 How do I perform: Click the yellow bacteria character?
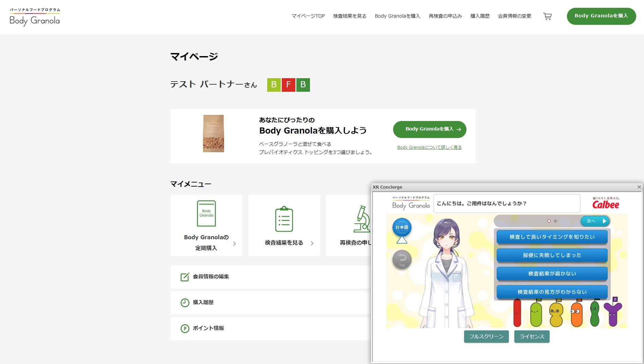[556, 314]
